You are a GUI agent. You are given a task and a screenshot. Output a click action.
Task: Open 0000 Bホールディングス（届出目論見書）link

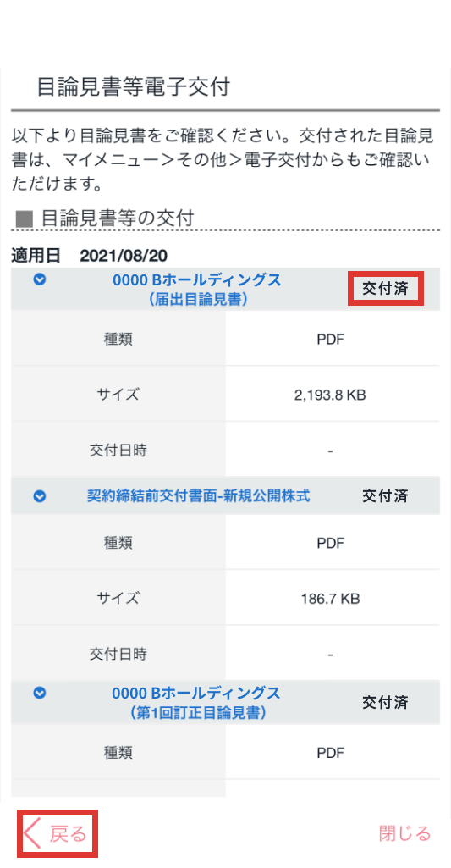coord(197,290)
